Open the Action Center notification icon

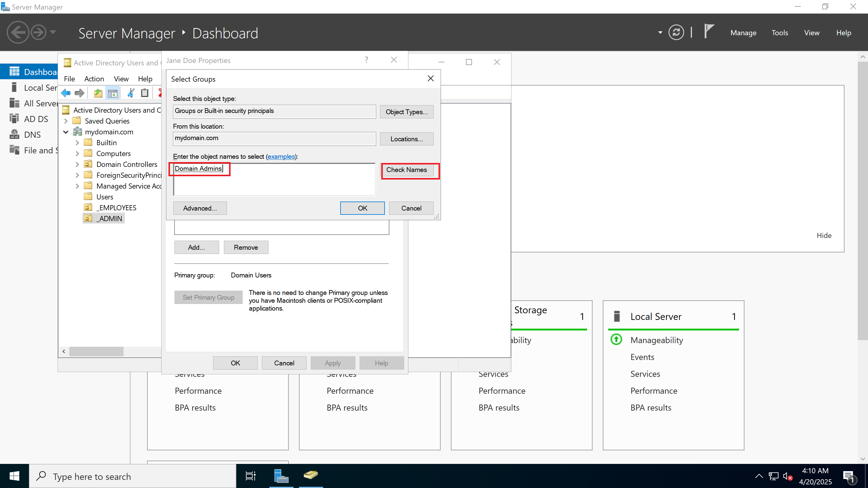849,476
